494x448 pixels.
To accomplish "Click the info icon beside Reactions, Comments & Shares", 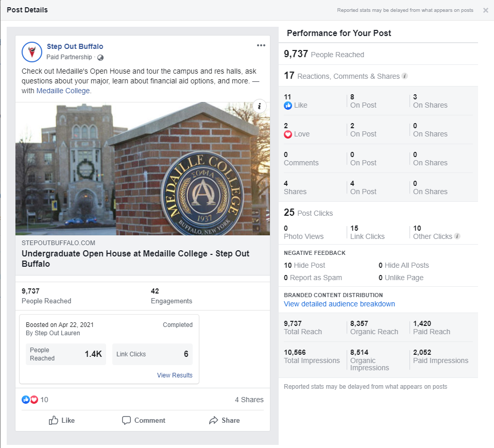I will [405, 76].
